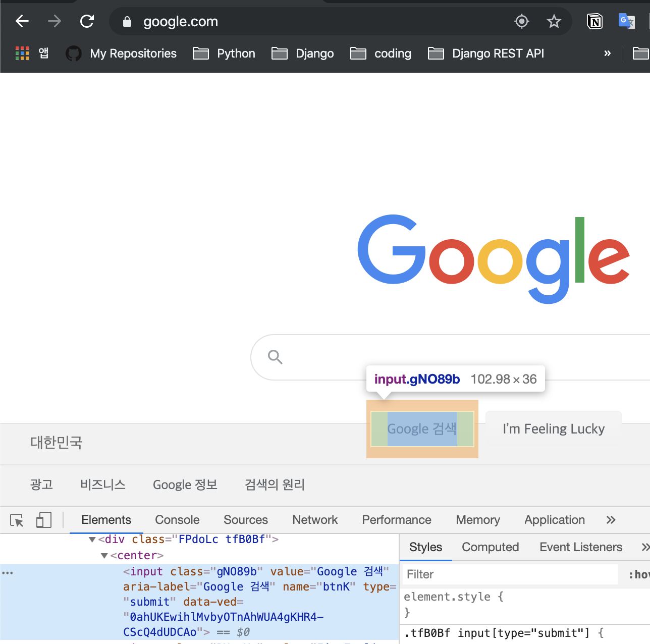Screen dimensions: 650x644
Task: Click the Filter field in the Styles pane
Action: point(510,574)
